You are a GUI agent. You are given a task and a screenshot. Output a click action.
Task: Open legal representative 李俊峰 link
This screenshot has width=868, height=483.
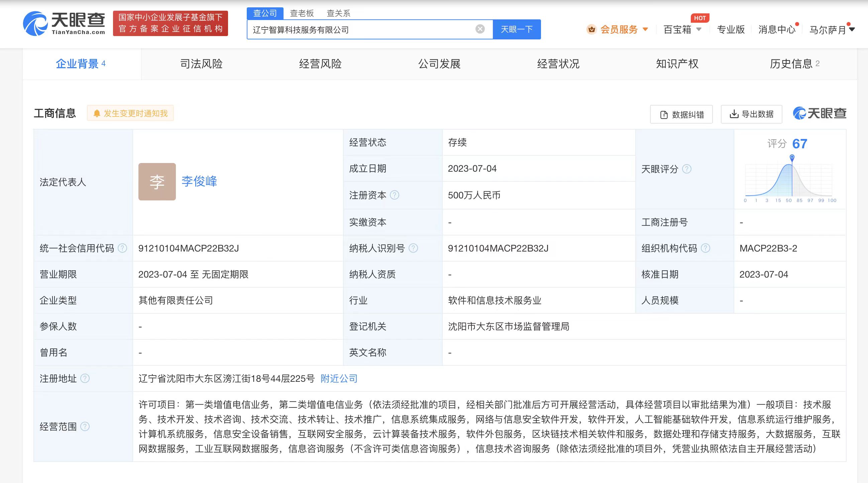199,181
